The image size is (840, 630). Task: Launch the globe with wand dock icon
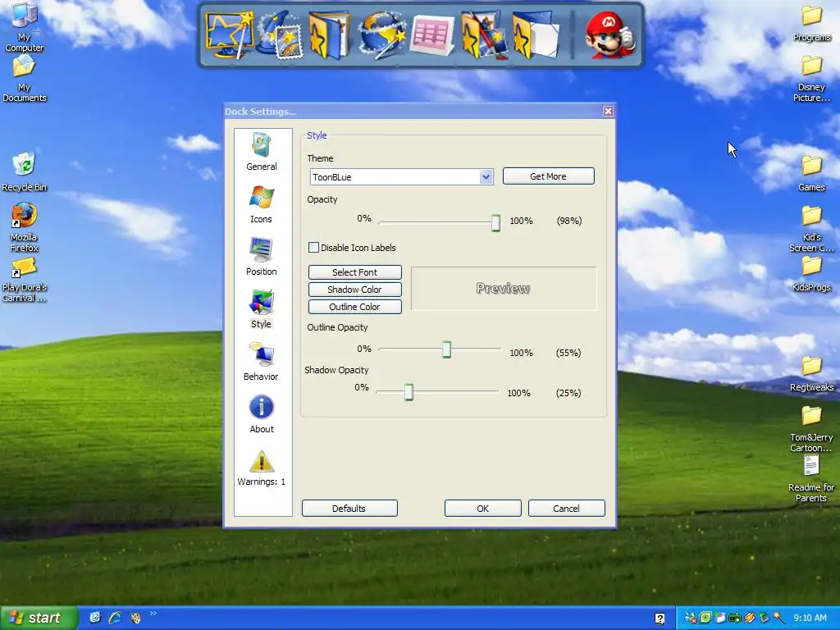click(x=381, y=36)
